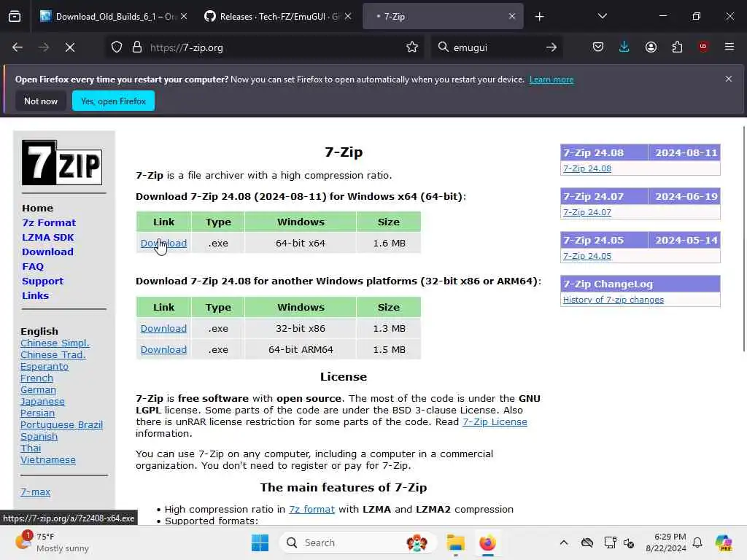Open Windows Start menu
The width and height of the screenshot is (747, 560).
pos(260,542)
